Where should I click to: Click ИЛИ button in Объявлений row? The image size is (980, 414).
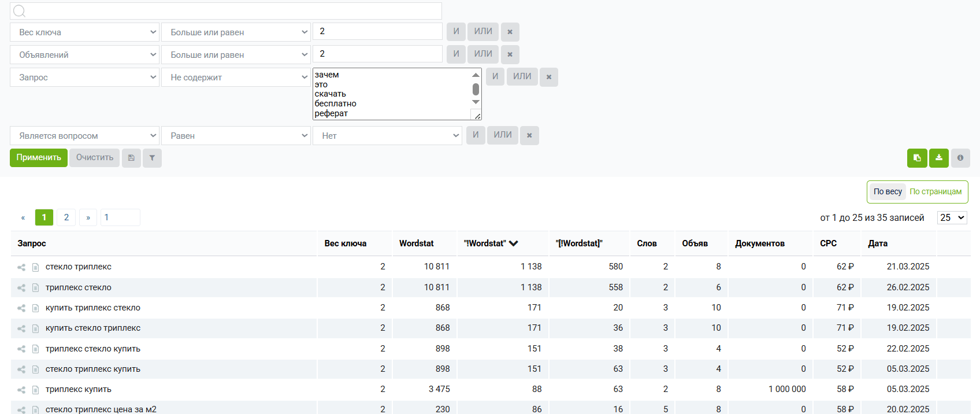483,54
